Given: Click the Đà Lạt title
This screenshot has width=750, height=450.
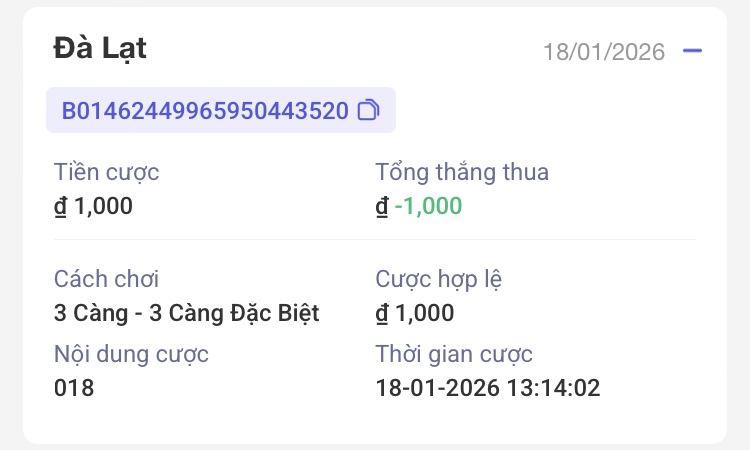Looking at the screenshot, I should click(100, 48).
